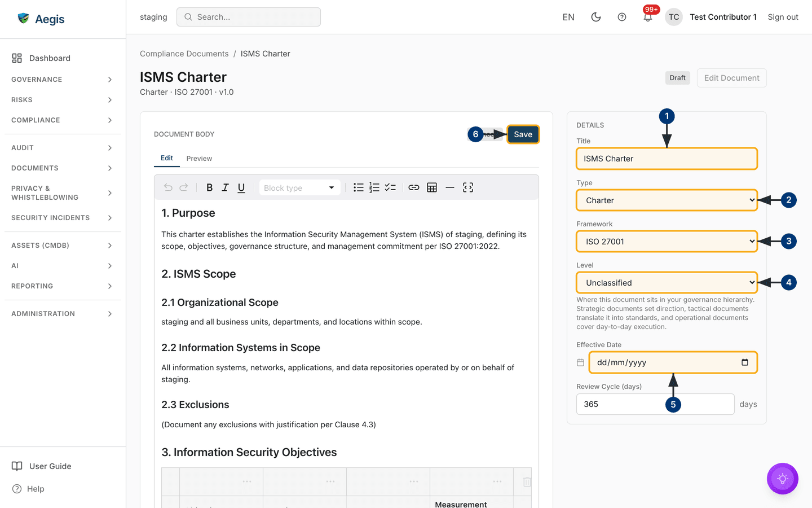Expand the Compliance sidebar section
Image resolution: width=812 pixels, height=508 pixels.
pos(62,120)
